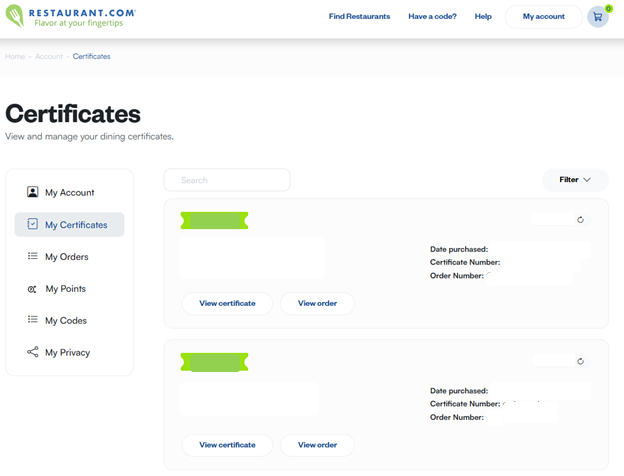Open Find Restaurants in top navigation
624x476 pixels.
pyautogui.click(x=359, y=16)
